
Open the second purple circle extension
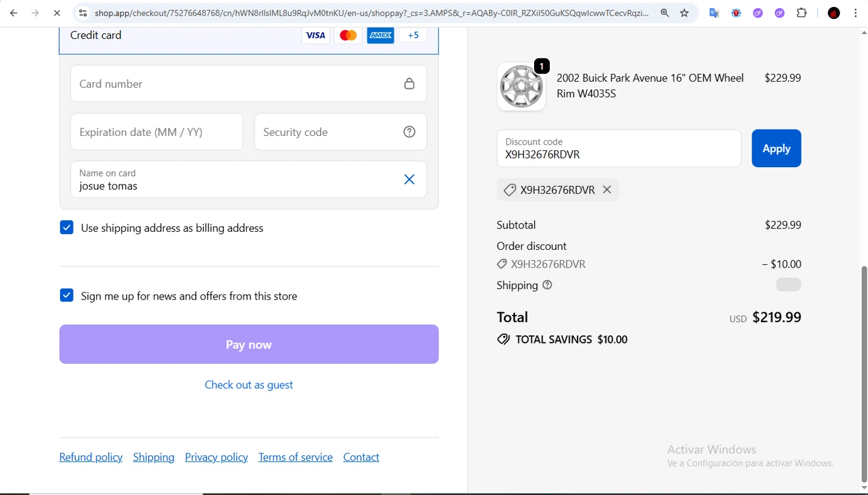779,13
